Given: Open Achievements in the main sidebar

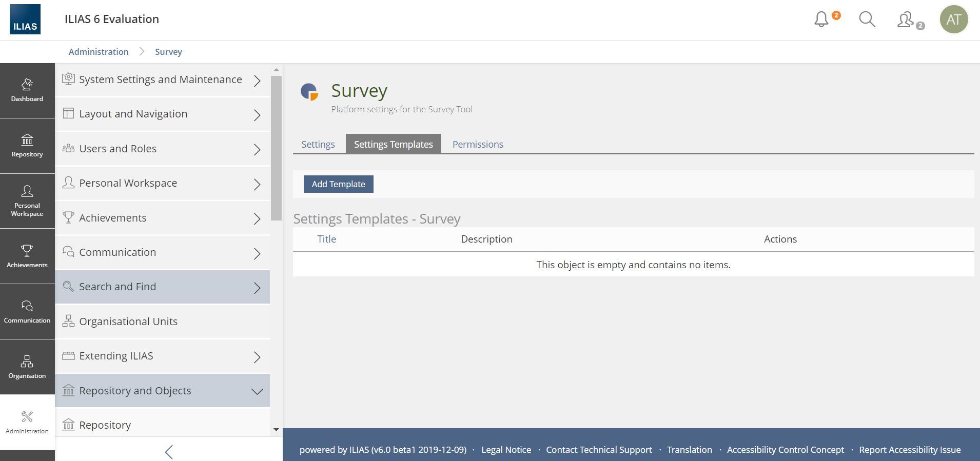Looking at the screenshot, I should click(27, 256).
